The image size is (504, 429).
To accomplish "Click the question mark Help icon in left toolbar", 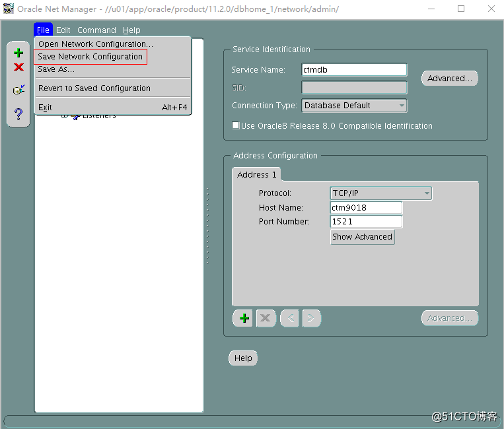I will click(18, 114).
